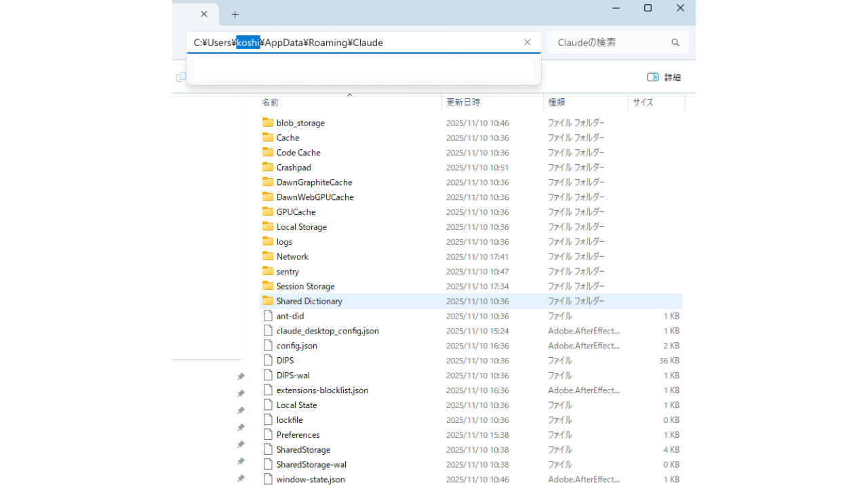
Task: Toggle the details pane button
Action: click(663, 77)
